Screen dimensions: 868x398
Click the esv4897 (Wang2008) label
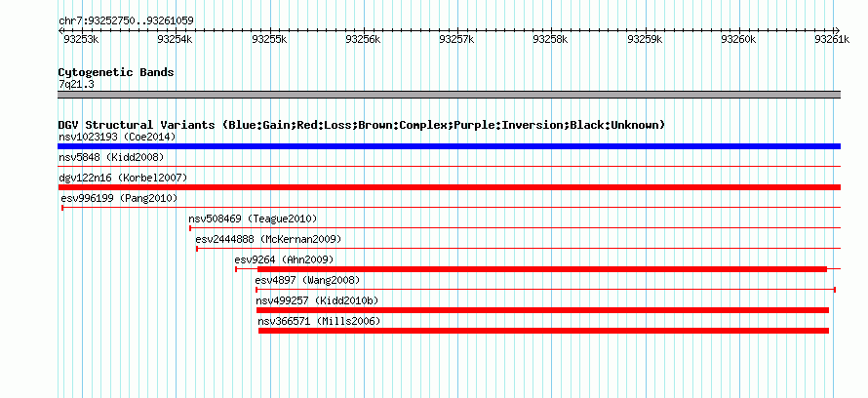click(x=307, y=280)
